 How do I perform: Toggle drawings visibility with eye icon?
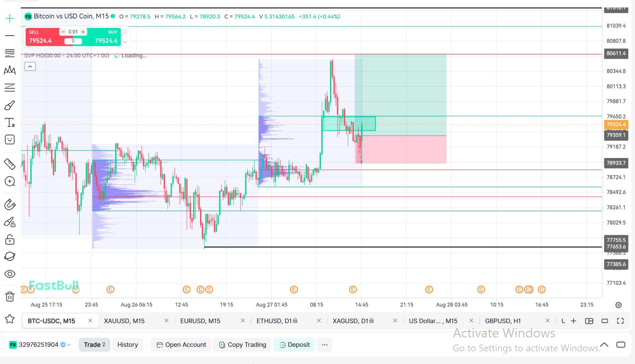pos(10,274)
